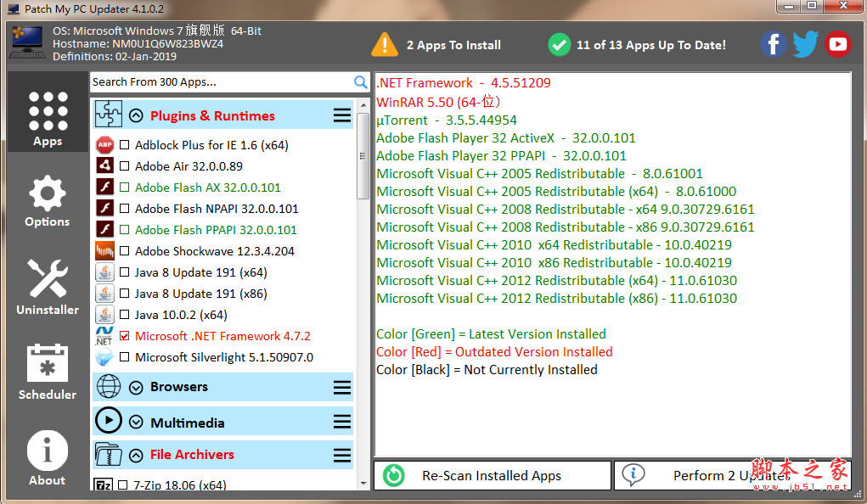
Task: Click the info bubble icon by Perform Updates
Action: [633, 474]
